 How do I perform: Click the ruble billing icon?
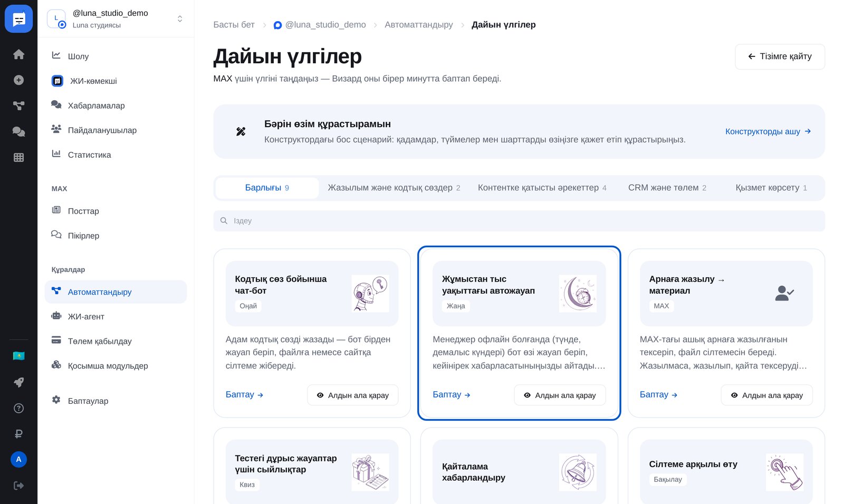(18, 434)
